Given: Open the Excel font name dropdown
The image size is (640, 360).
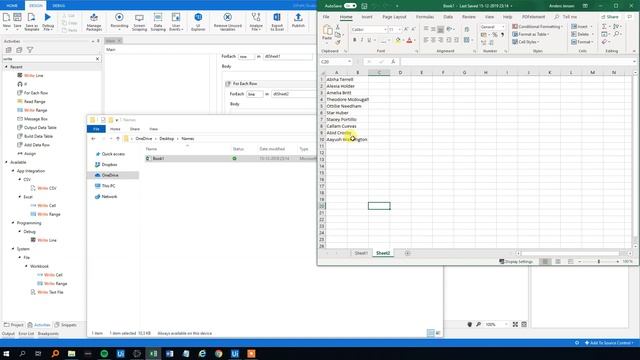Looking at the screenshot, I should [385, 30].
